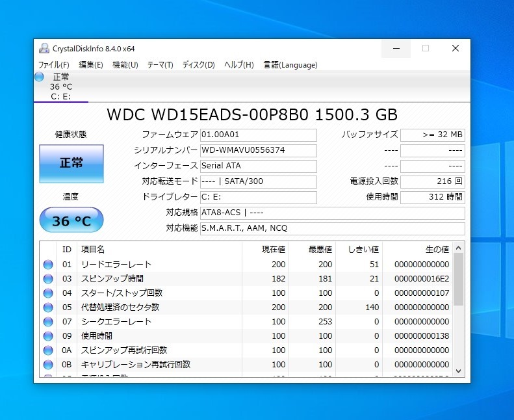Click the status orb for row 0A スピンアップ再試行回数
Viewport: 514px width, 420px height.
coord(48,350)
